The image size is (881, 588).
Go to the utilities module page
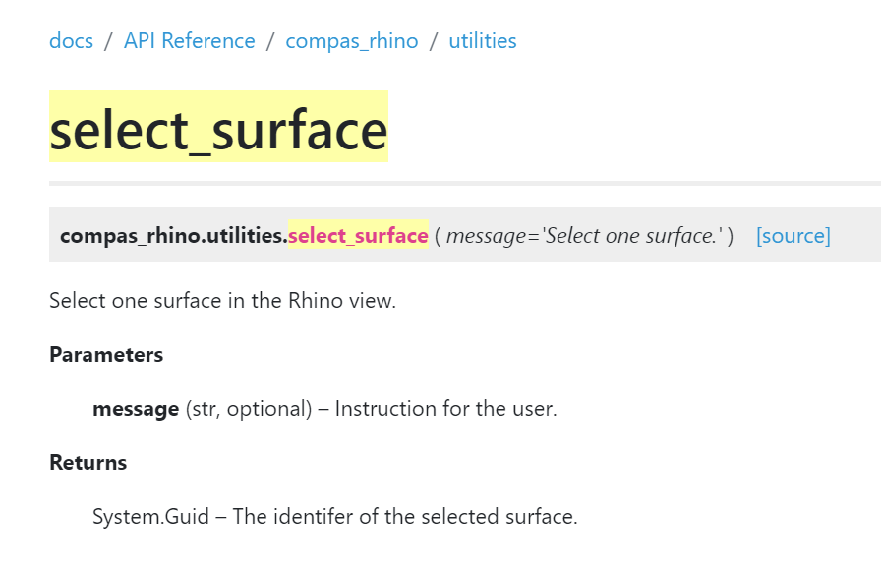[483, 40]
